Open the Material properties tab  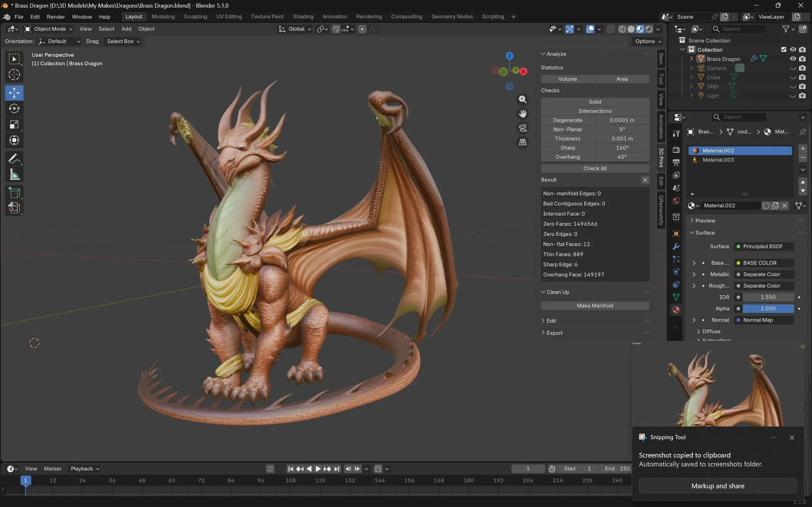coord(676,310)
